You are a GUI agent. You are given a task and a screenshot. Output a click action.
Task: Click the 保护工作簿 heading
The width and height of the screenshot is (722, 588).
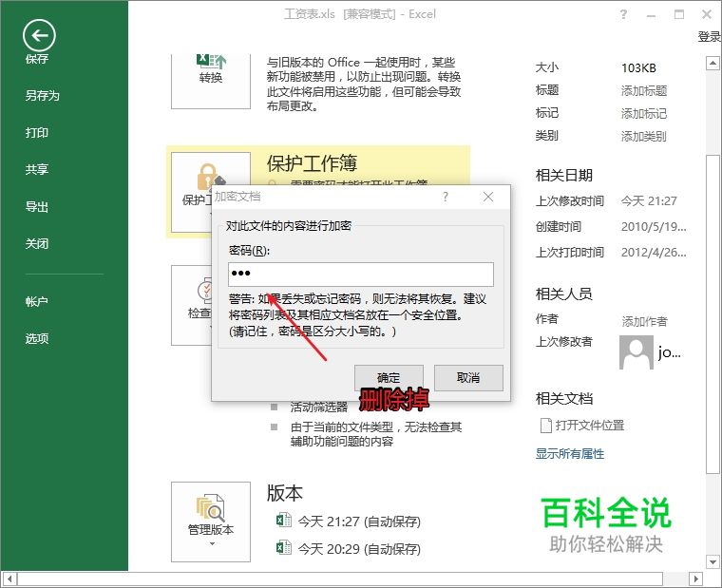(312, 163)
